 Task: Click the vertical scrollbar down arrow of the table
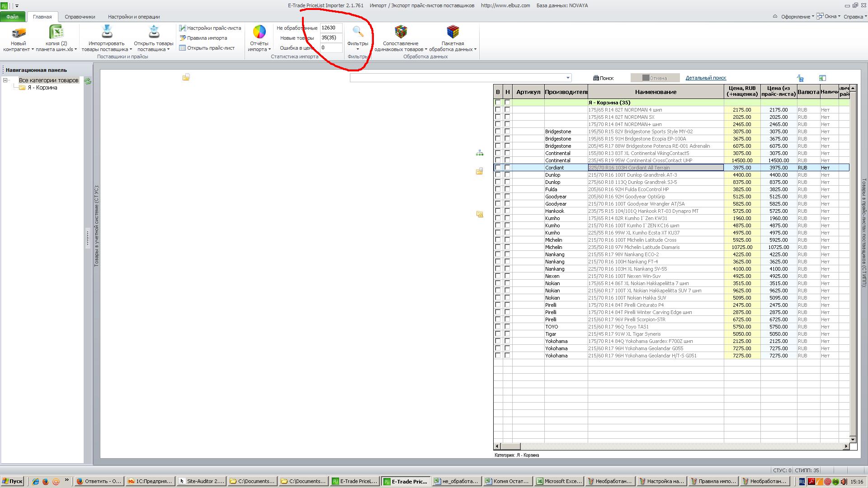pyautogui.click(x=853, y=439)
